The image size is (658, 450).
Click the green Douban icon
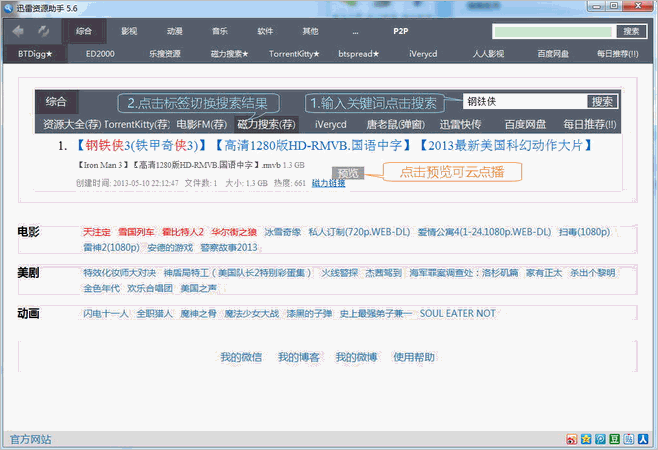click(614, 439)
